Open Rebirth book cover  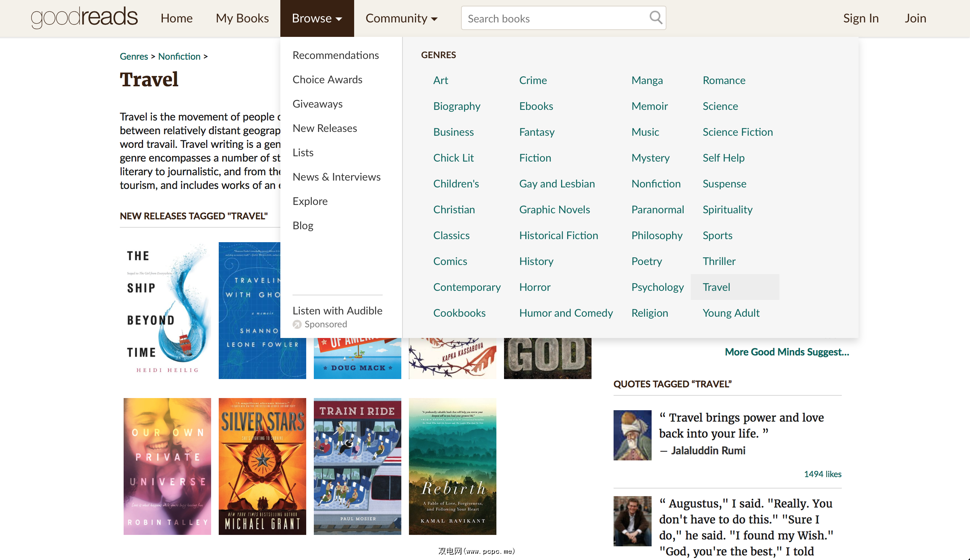(x=452, y=466)
